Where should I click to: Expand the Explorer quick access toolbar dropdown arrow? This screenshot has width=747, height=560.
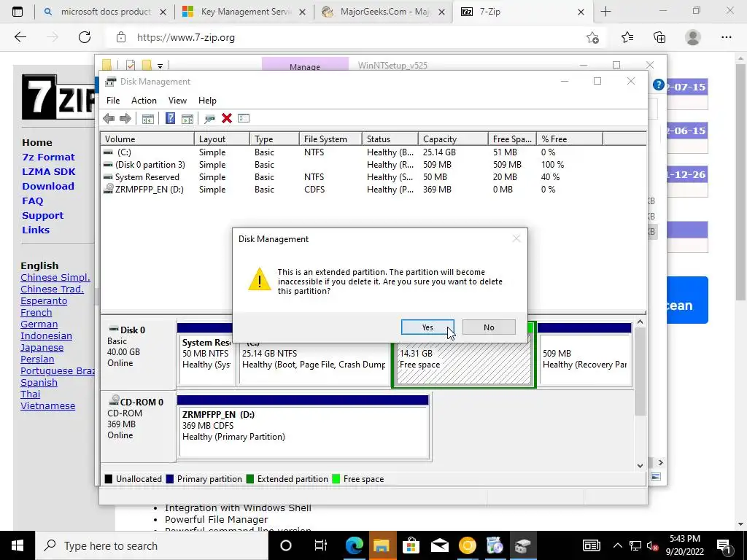160,66
